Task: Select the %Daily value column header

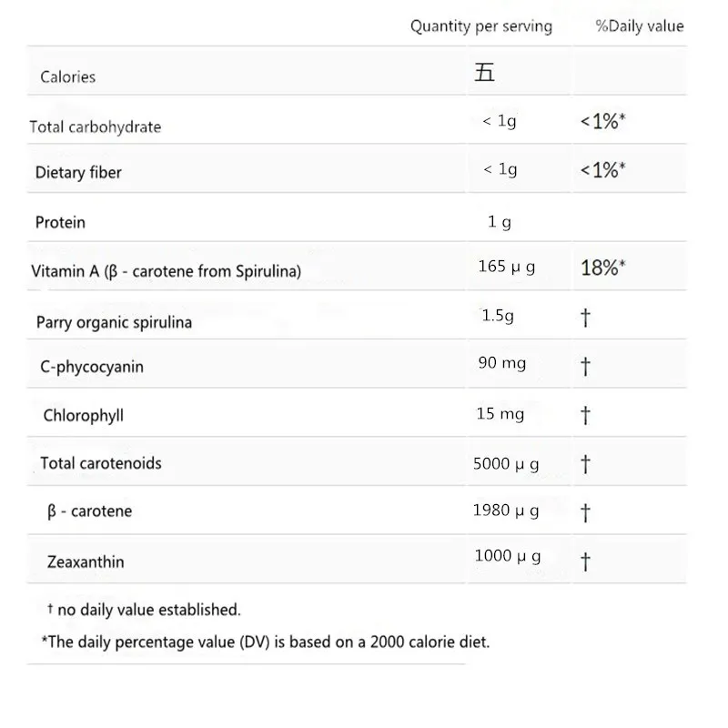Action: tap(639, 25)
